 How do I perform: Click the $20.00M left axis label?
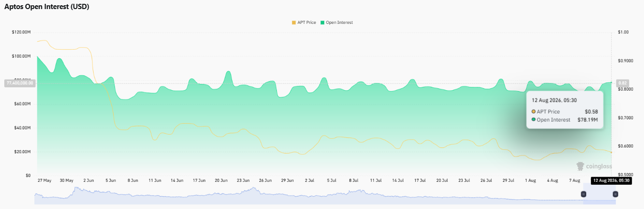(x=22, y=152)
